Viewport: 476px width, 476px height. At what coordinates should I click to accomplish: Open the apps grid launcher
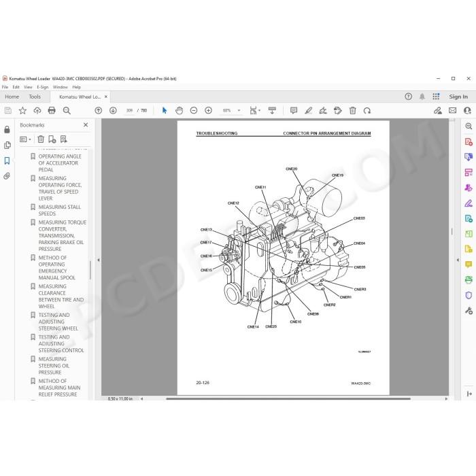coord(437,97)
